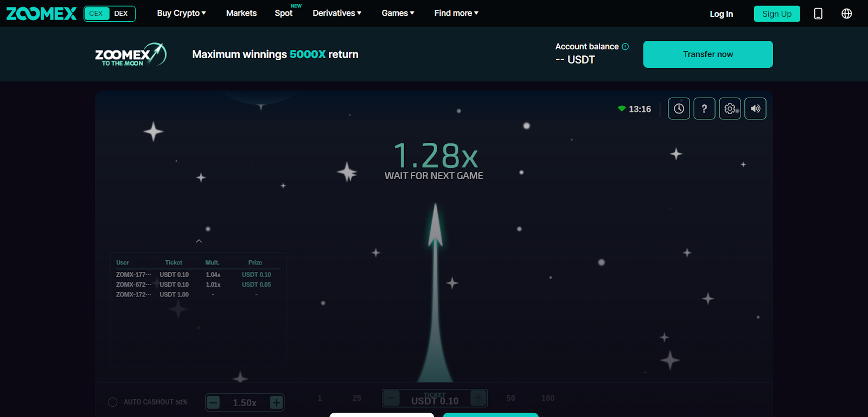Open the Markets menu item

(x=241, y=13)
